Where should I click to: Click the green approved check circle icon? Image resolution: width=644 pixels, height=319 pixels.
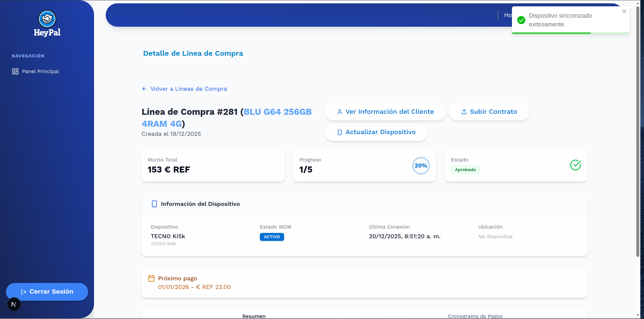pos(575,165)
